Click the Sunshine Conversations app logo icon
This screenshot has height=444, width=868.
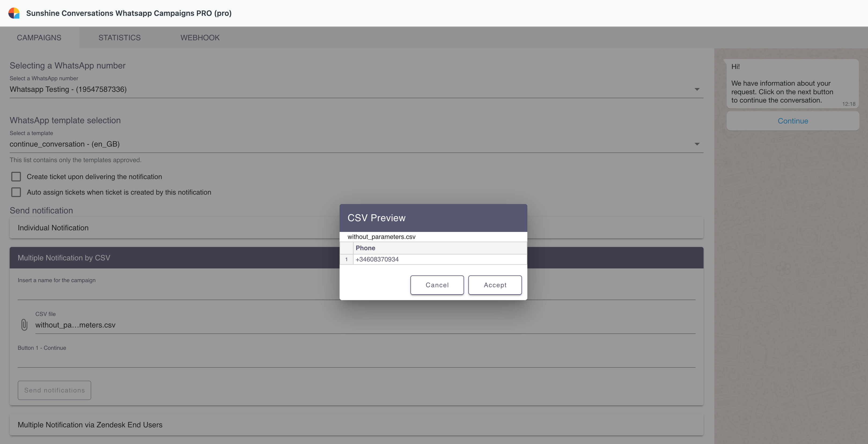click(x=14, y=13)
